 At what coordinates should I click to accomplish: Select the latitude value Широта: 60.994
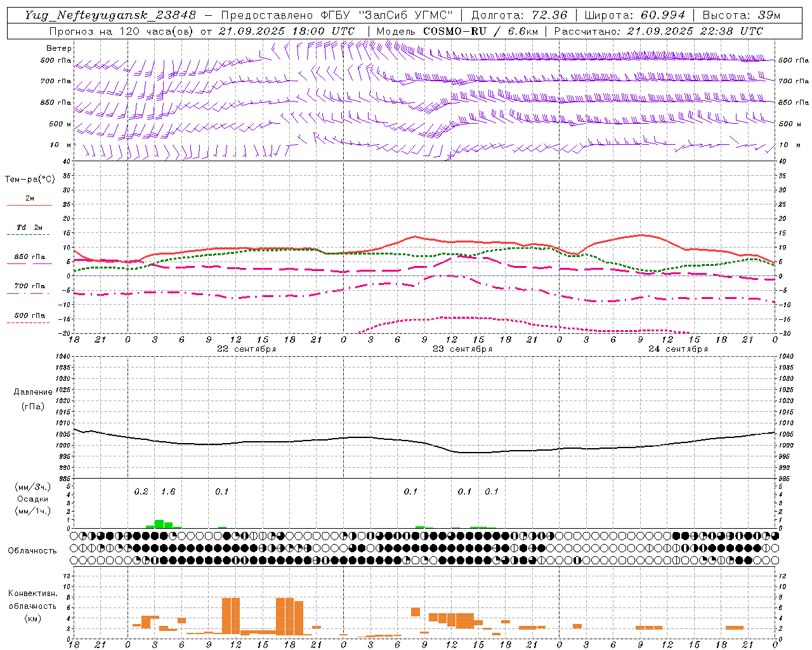[635, 15]
